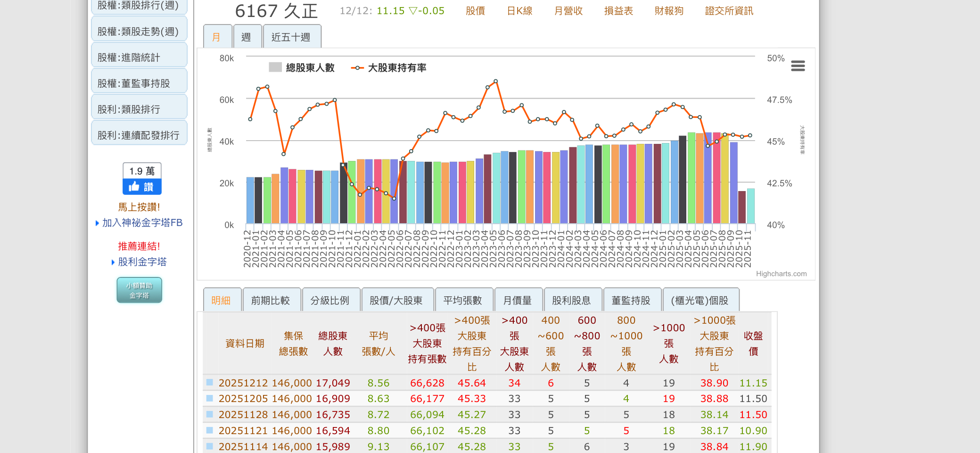980x453 pixels.
Task: Click the small donation 小額贊助金字塔 button
Action: 139,290
